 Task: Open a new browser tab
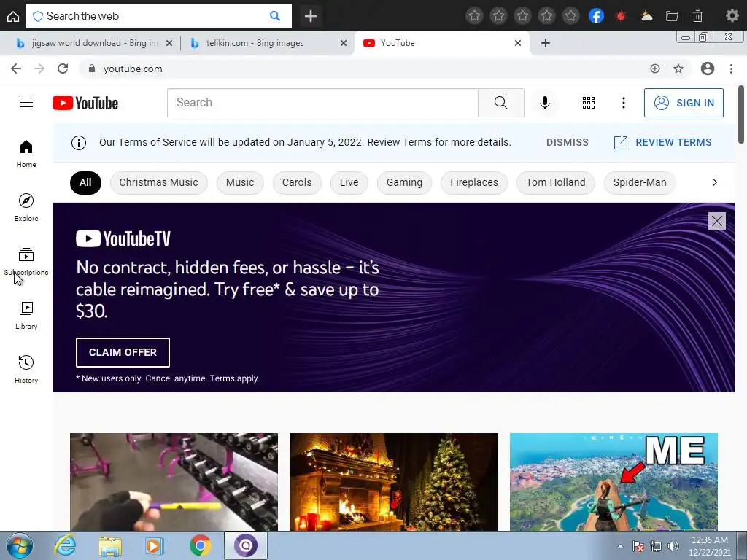pyautogui.click(x=546, y=43)
